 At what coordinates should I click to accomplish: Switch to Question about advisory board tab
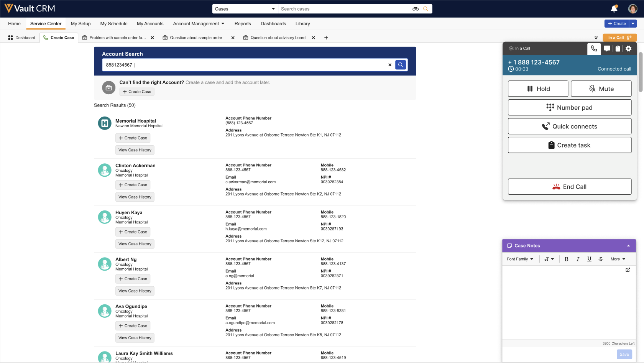coord(278,38)
